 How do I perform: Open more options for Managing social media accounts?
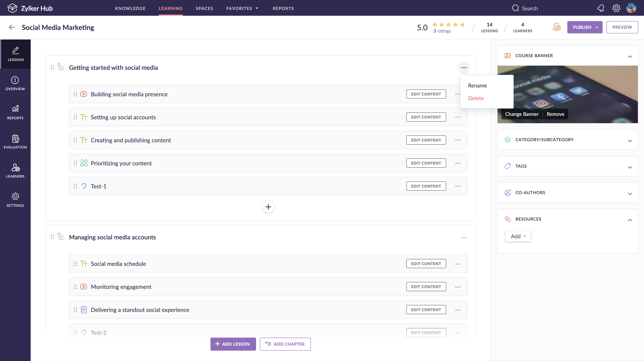point(464,237)
